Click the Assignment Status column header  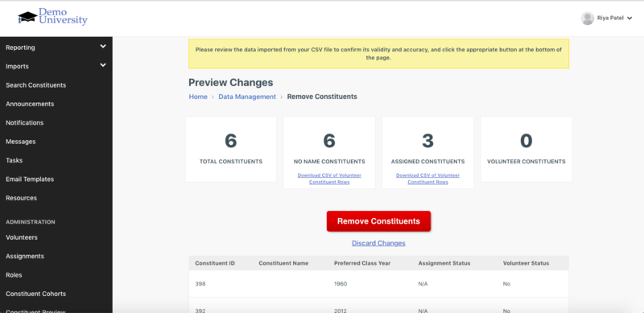(444, 263)
